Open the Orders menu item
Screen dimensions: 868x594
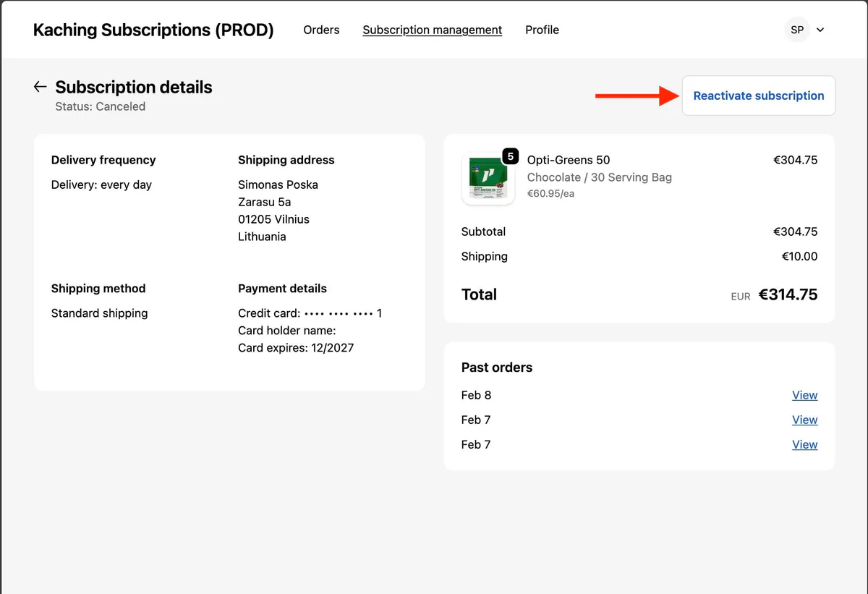321,30
